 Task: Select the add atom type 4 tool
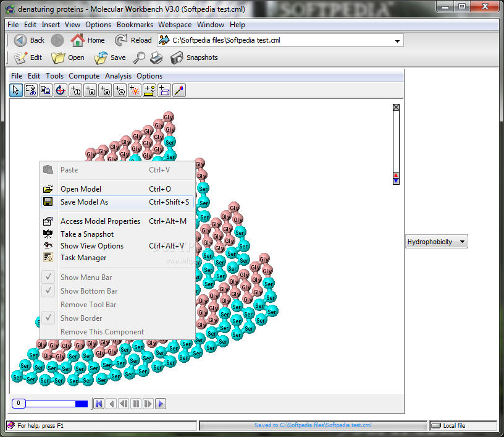tap(120, 90)
